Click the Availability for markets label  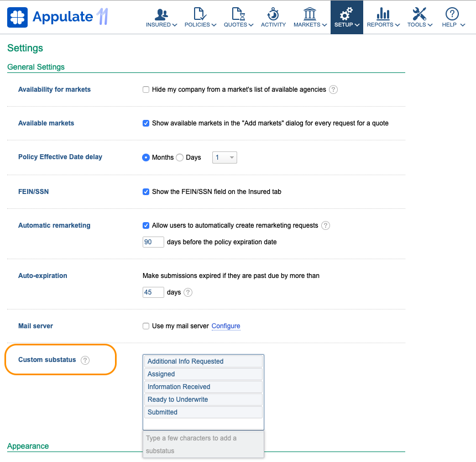click(54, 90)
